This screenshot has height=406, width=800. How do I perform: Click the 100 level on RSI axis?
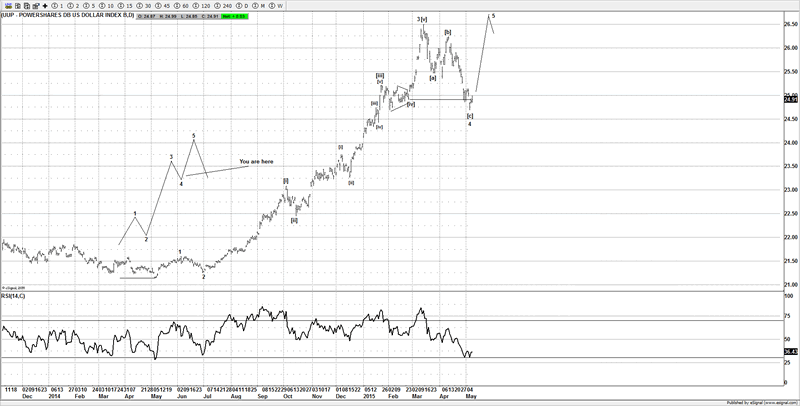point(789,296)
